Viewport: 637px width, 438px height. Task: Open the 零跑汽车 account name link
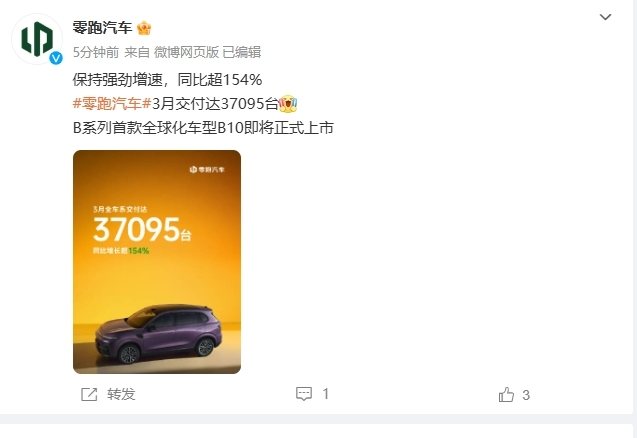[x=102, y=28]
